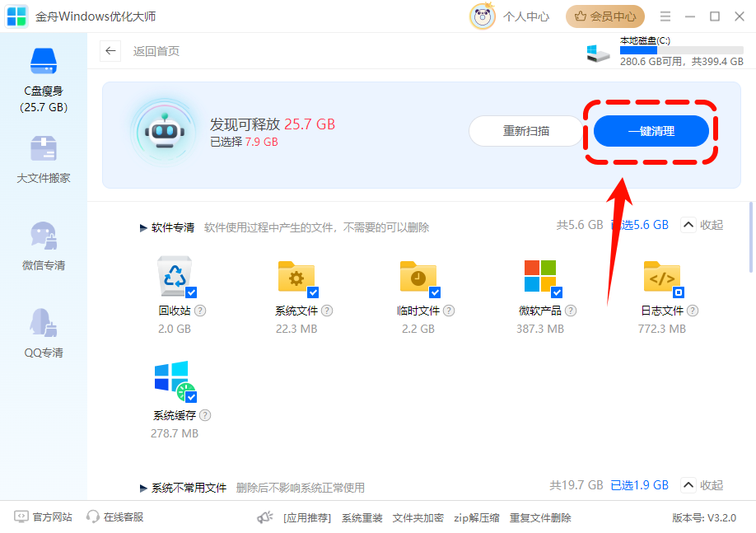
Task: Click the robot scan mascot icon
Action: click(x=165, y=132)
